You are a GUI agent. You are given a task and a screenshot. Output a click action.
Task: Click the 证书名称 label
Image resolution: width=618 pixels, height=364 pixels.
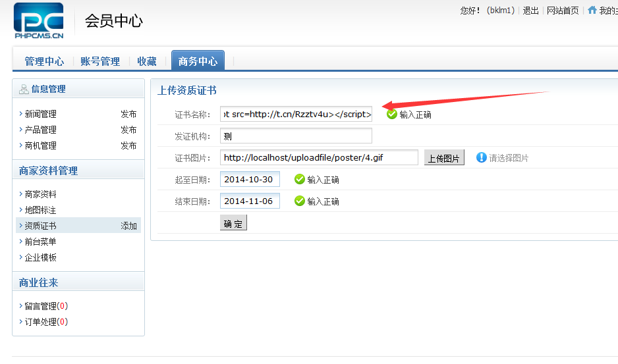tap(192, 115)
